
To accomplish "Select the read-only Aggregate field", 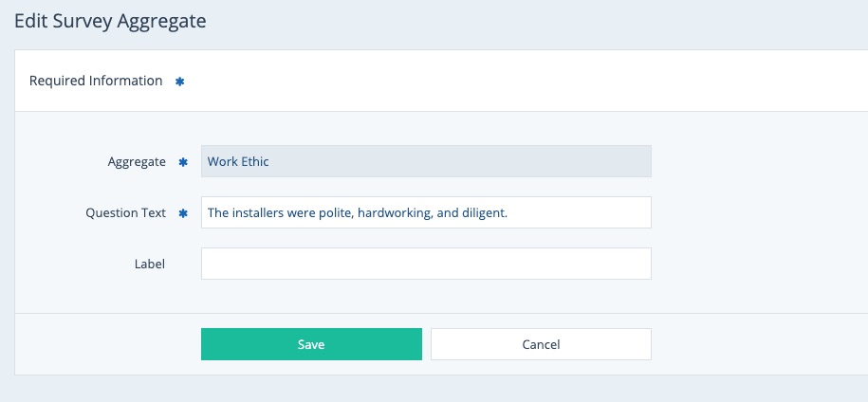I will (426, 161).
